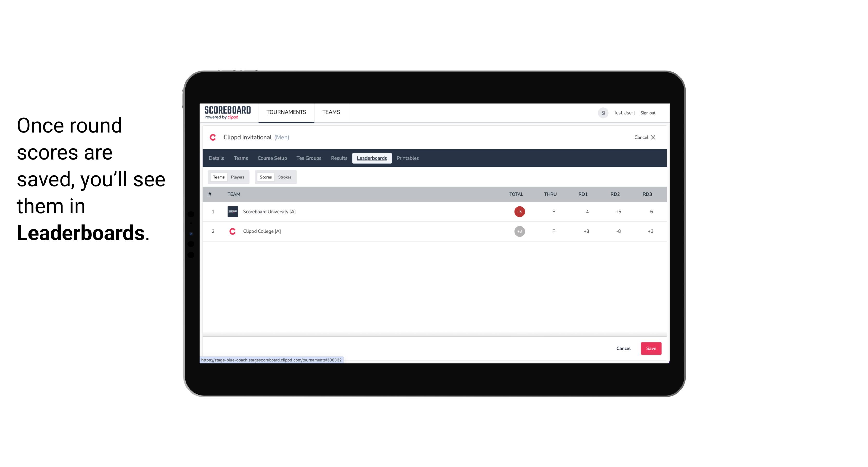The height and width of the screenshot is (467, 868).
Task: Expand Clippd College team details
Action: (262, 231)
